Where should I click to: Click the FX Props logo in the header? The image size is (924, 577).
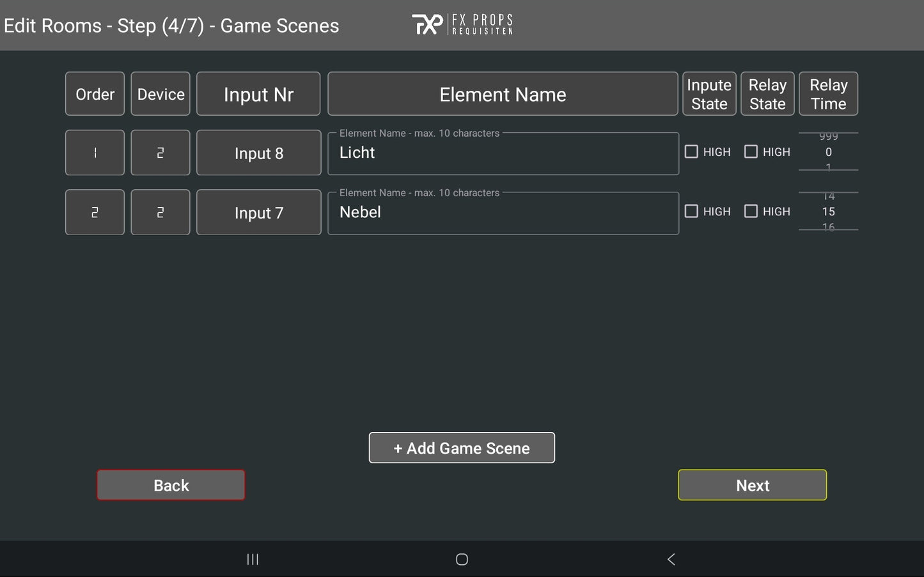tap(462, 24)
